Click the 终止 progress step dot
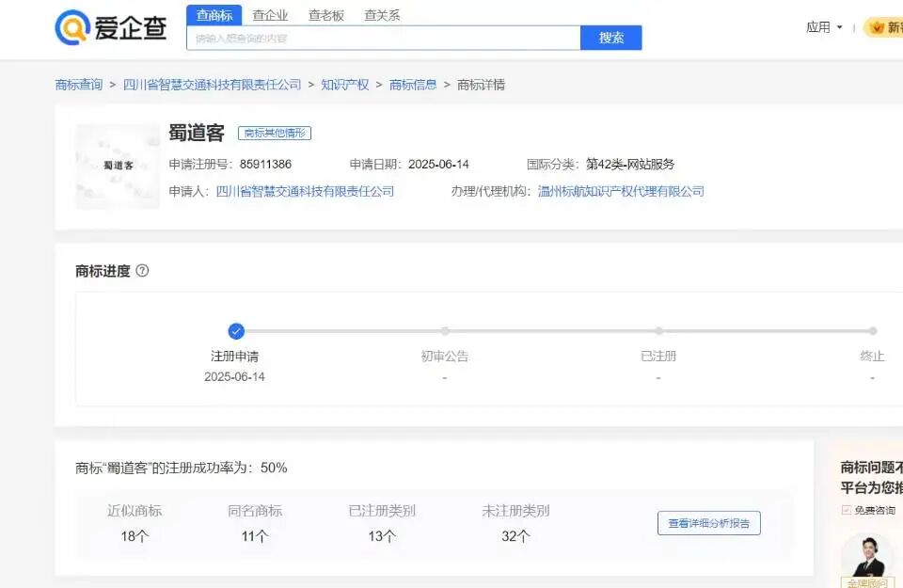Screen dimensions: 903x588 click(x=873, y=331)
